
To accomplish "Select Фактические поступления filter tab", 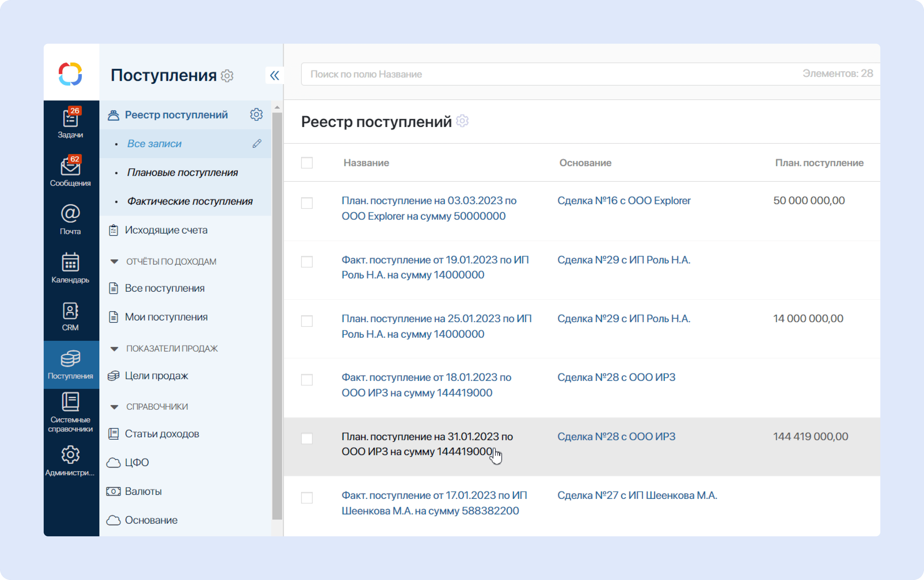I will [189, 200].
